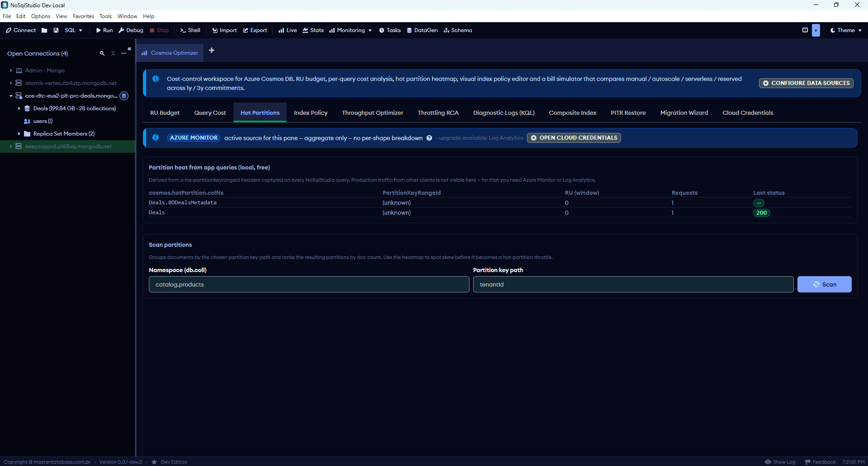Collapse the sidebar with double chevron
868x466 pixels.
129,49
